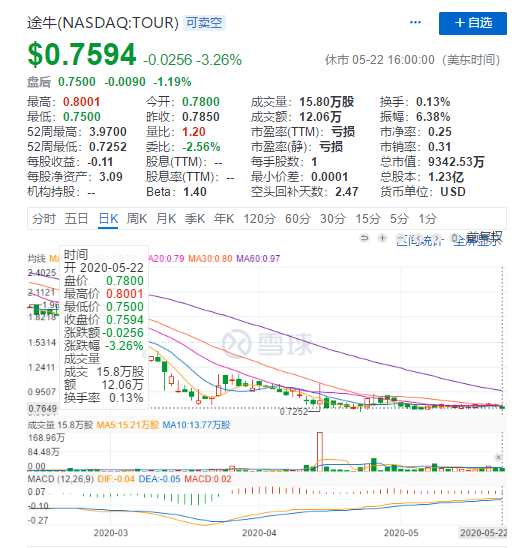Open the 月K monthly chart

point(166,219)
